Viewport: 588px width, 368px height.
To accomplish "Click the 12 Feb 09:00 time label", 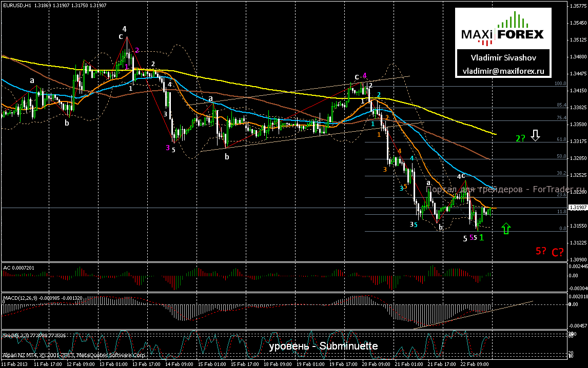I will point(81,364).
